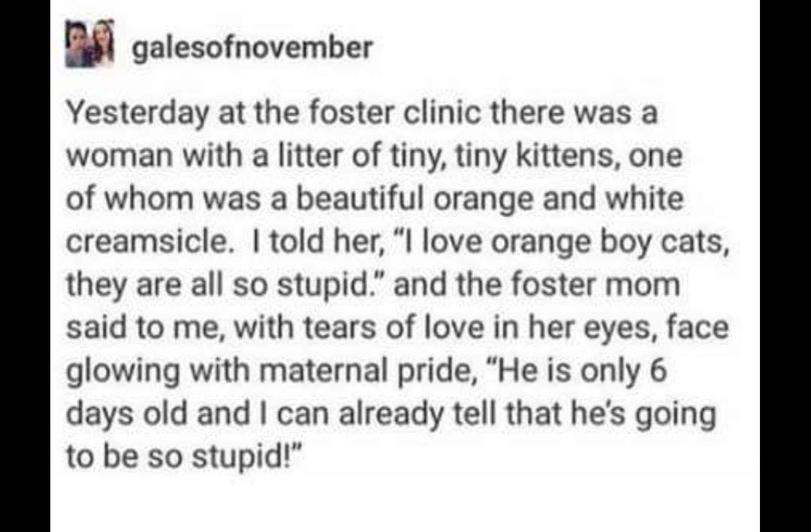Image resolution: width=811 pixels, height=532 pixels.
Task: Click the word "creamsicle"
Action: 143,242
